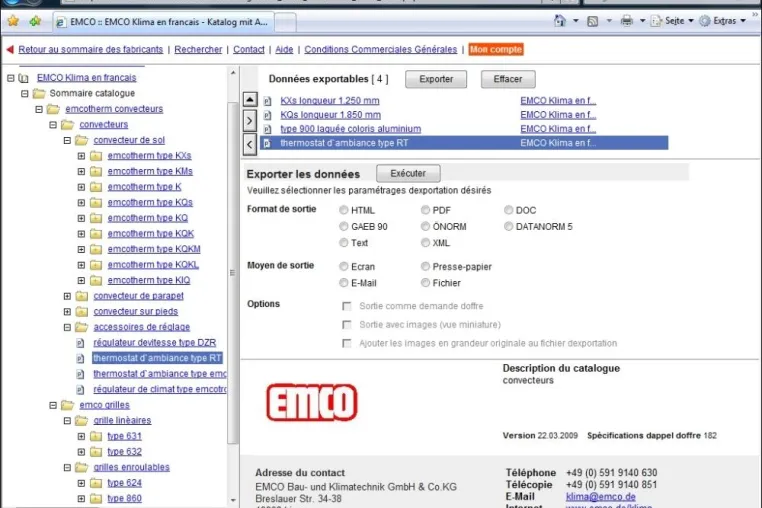
Task: Click document icon beside type 900 laquée
Action: point(267,129)
